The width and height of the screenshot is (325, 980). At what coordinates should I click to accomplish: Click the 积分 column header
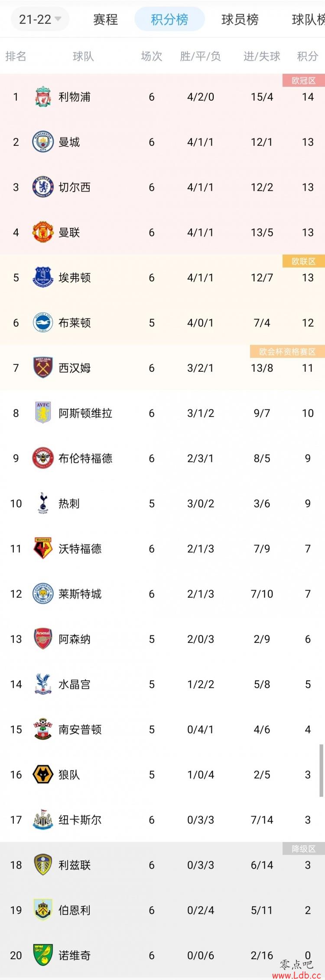tap(308, 56)
